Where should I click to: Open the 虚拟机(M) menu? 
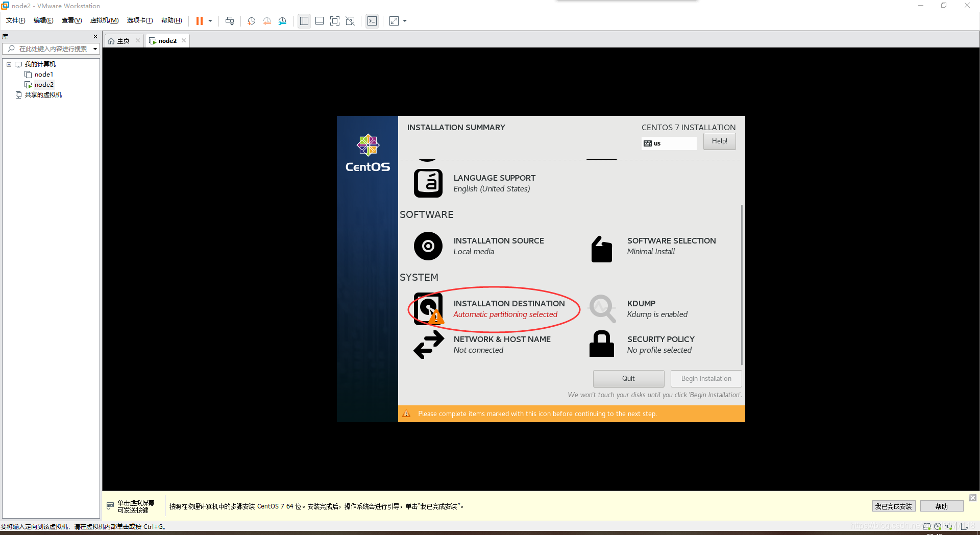(104, 20)
